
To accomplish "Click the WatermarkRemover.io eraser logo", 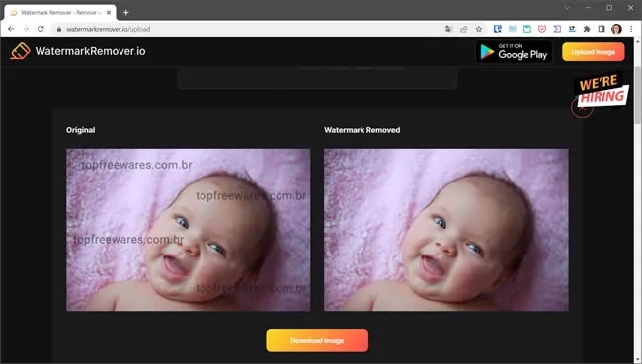I will 20,51.
